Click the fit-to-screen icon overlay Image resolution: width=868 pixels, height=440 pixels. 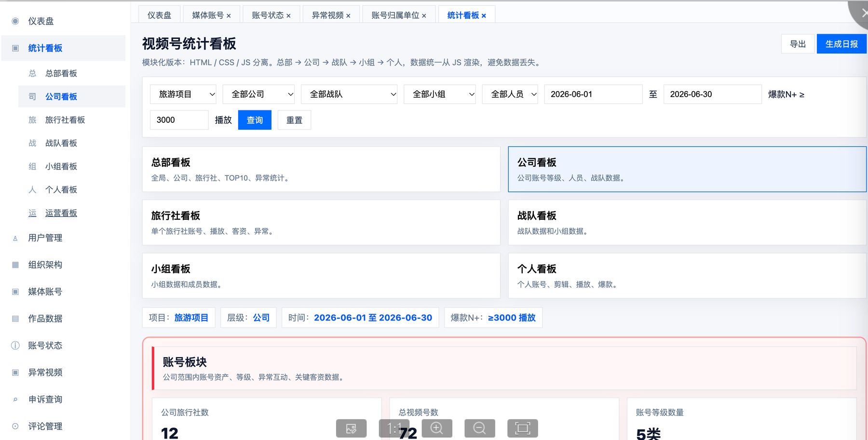point(523,428)
